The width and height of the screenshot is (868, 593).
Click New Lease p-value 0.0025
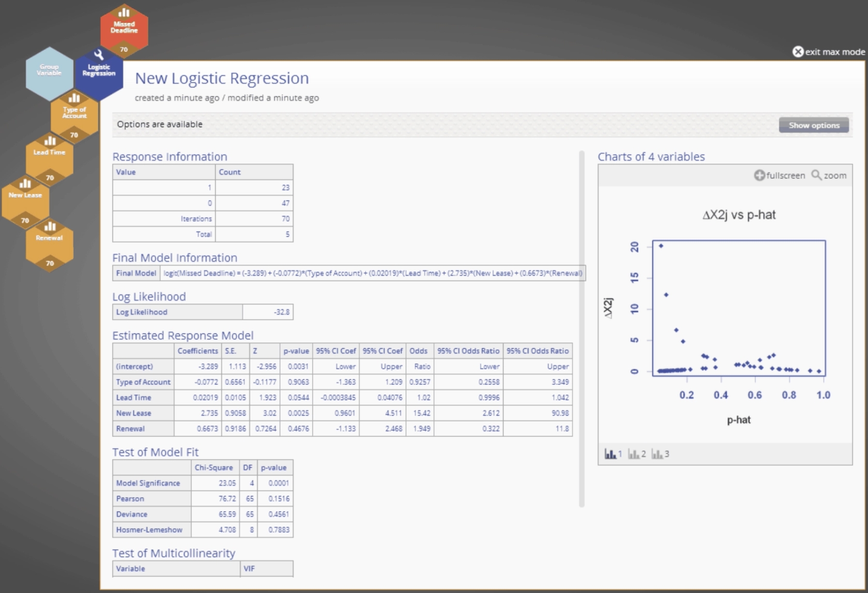pyautogui.click(x=296, y=413)
